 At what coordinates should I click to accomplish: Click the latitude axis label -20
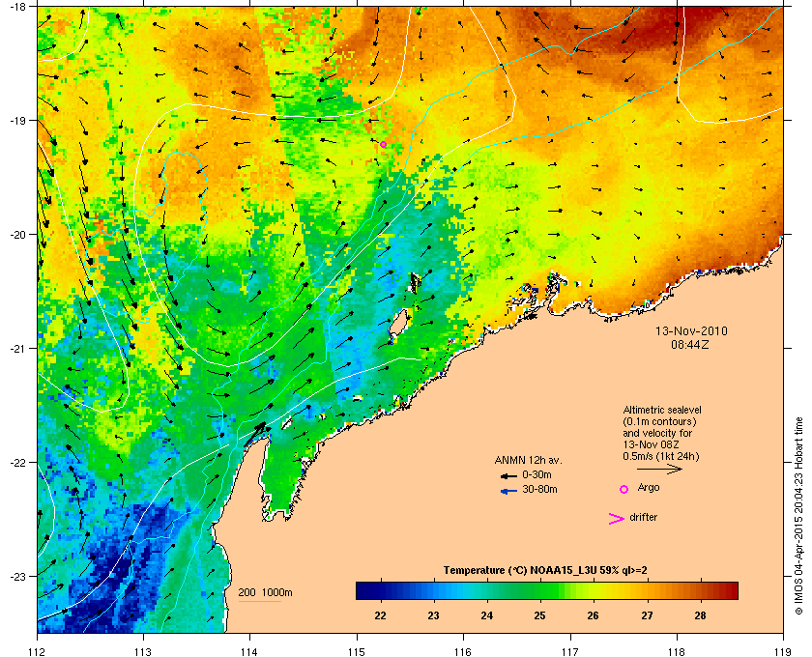[x=19, y=234]
